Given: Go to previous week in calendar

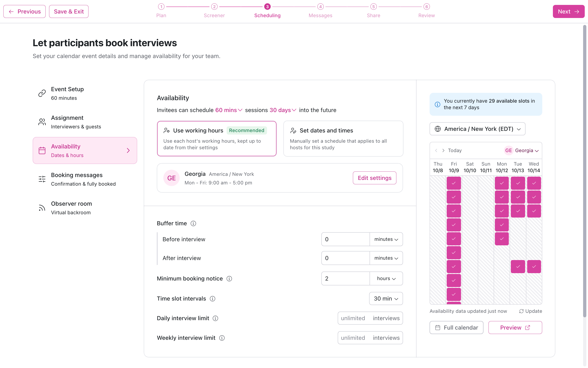Looking at the screenshot, I should (x=436, y=150).
